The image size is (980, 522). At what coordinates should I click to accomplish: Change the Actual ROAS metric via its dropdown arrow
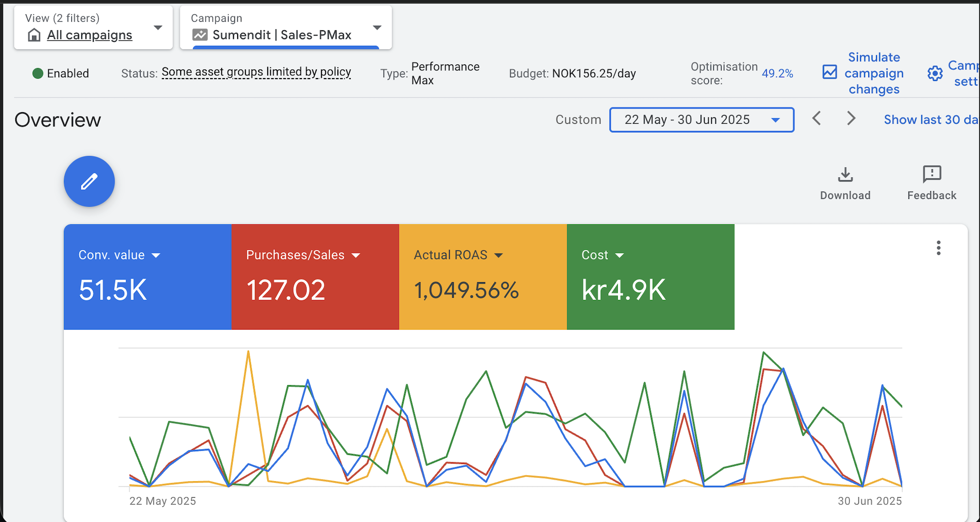(x=500, y=255)
